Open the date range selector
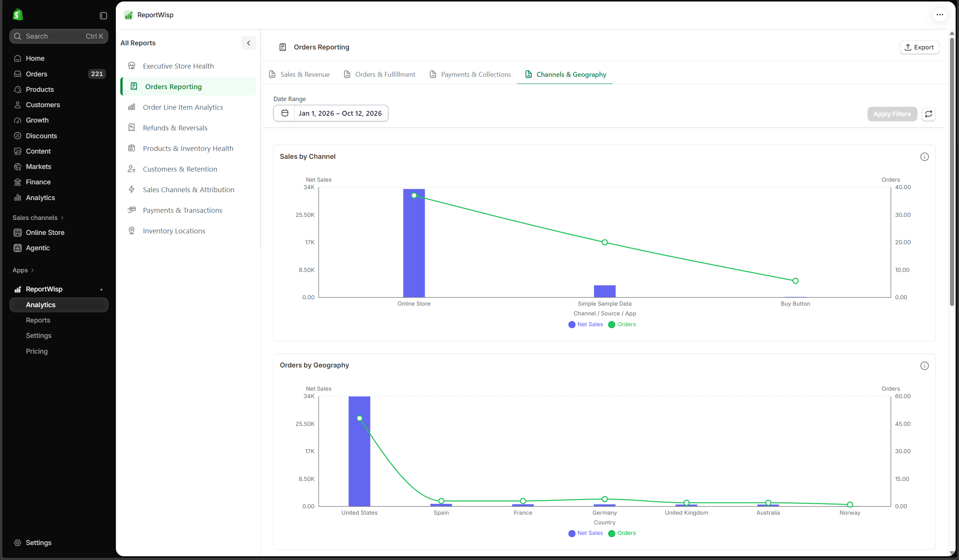Screen dimensions: 959x560 (x=330, y=113)
